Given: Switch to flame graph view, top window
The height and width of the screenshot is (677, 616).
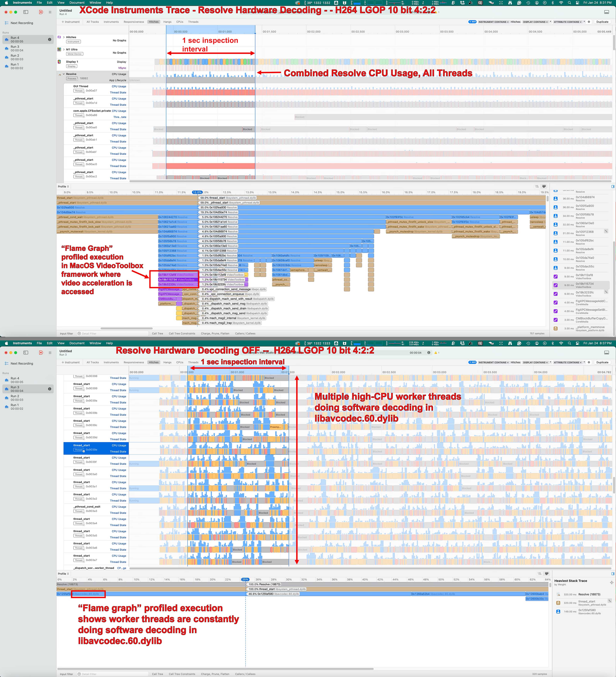Looking at the screenshot, I should [x=544, y=186].
